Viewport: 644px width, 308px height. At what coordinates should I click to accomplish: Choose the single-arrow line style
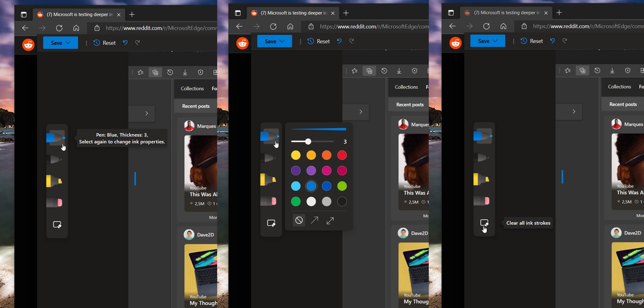pyautogui.click(x=314, y=220)
